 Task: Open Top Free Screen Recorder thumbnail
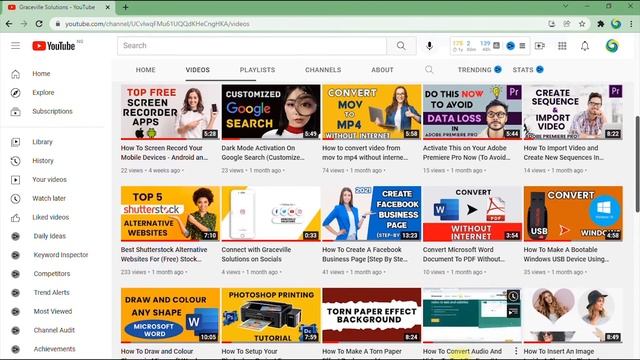coord(170,112)
